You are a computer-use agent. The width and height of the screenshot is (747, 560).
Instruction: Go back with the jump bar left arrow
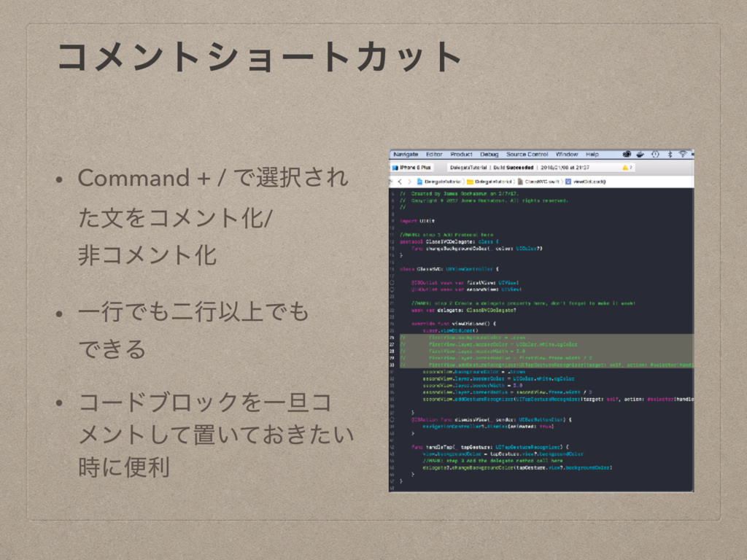[400, 182]
